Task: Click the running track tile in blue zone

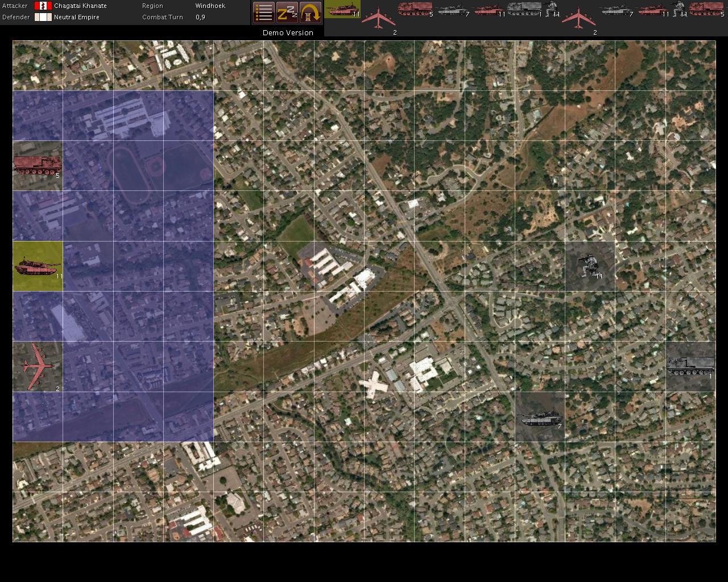Action: (138, 166)
